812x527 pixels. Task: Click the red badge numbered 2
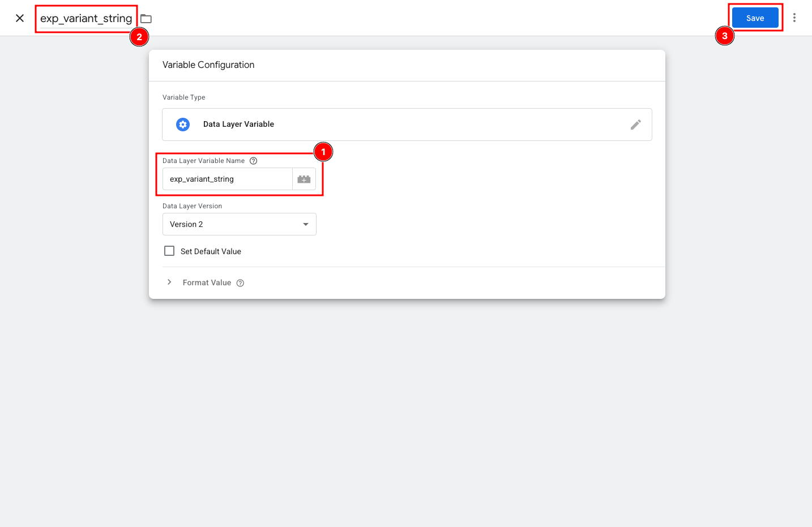(139, 37)
